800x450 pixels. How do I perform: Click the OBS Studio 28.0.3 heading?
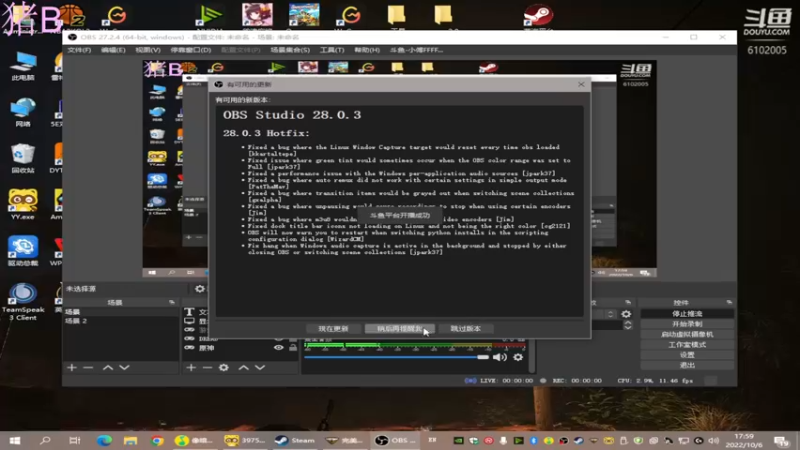[292, 115]
